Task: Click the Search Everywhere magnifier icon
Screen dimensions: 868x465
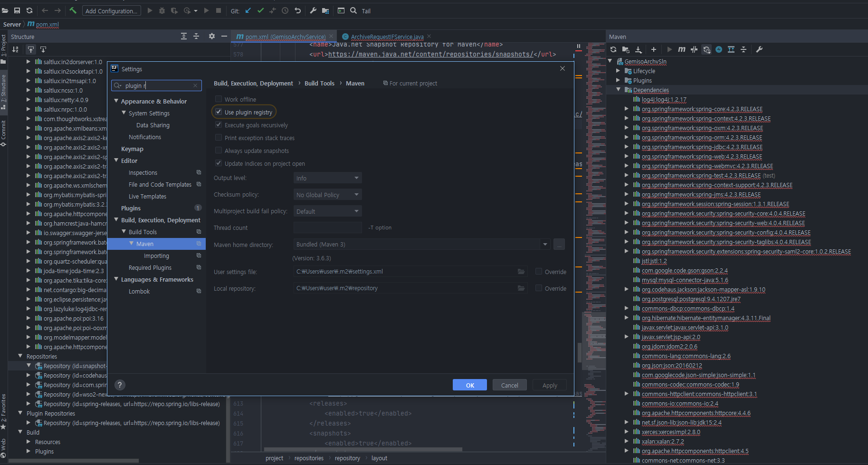Action: coord(353,10)
